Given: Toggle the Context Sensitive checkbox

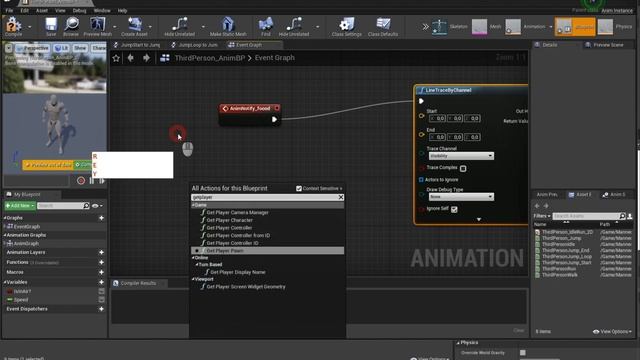Looking at the screenshot, I should 299,189.
